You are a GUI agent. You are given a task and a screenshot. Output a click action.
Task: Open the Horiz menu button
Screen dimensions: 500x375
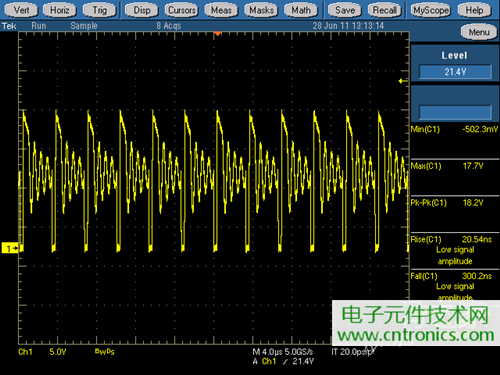pyautogui.click(x=60, y=10)
